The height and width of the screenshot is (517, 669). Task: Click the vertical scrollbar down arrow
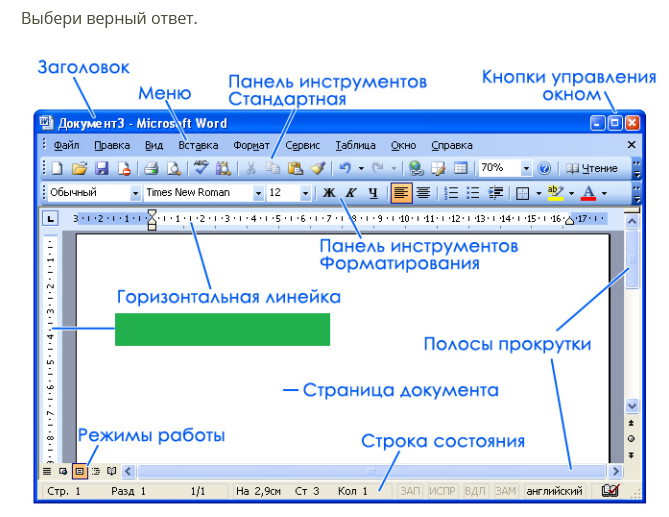coord(632,406)
